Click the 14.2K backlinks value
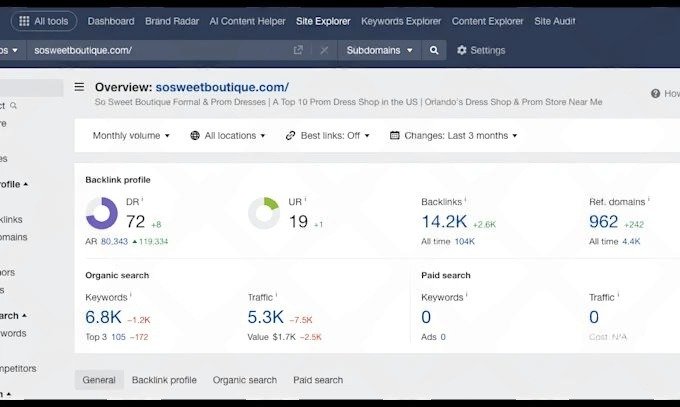The image size is (680, 407). 444,220
